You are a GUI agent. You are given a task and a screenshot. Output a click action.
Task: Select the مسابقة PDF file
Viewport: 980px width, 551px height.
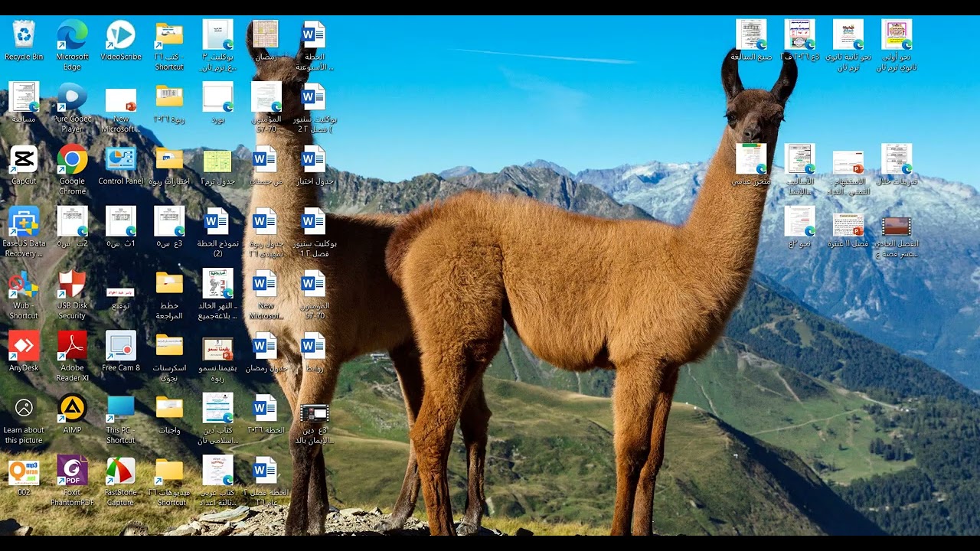24,97
